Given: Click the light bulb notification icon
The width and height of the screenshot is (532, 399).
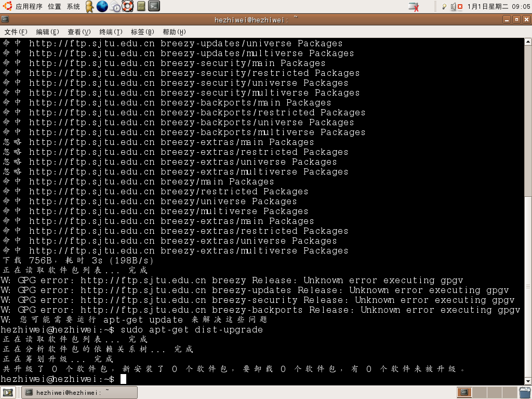Looking at the screenshot, I should pyautogui.click(x=444, y=6).
